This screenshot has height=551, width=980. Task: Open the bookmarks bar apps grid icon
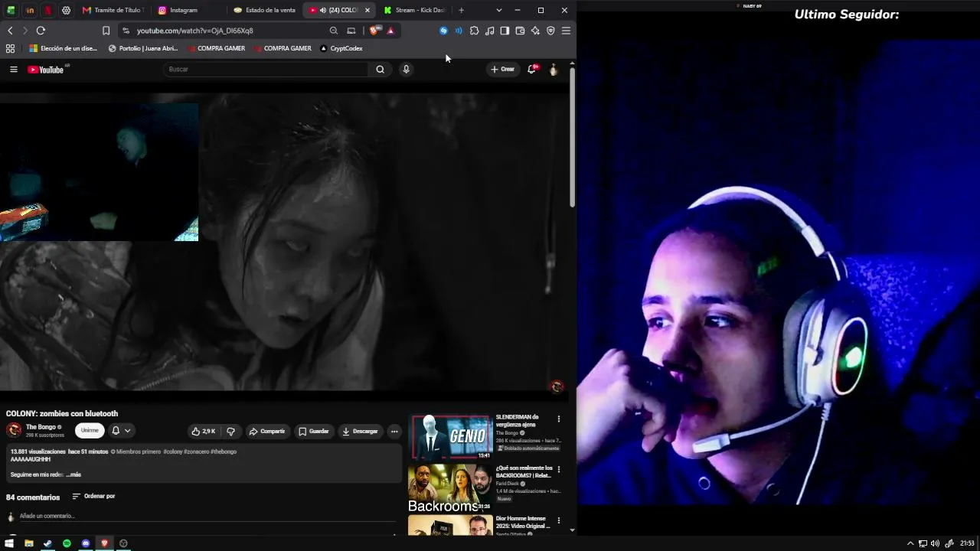pos(10,48)
